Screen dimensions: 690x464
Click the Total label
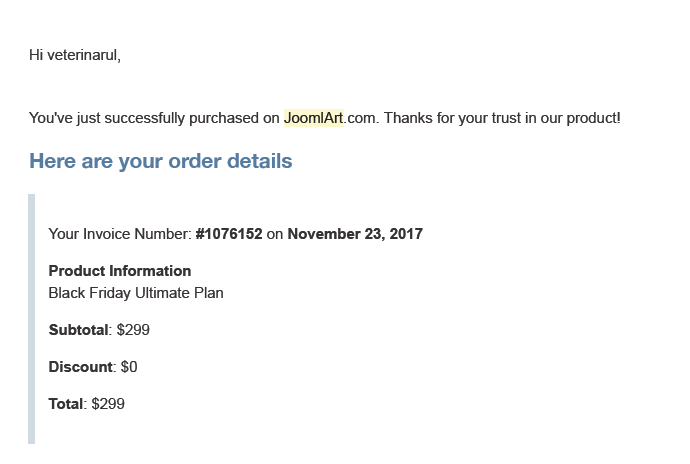click(66, 404)
